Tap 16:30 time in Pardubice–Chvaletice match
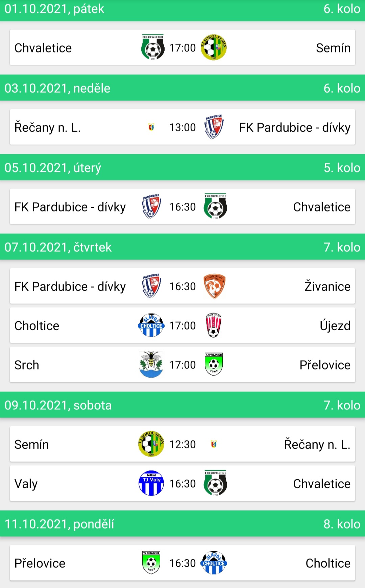Viewport: 365px width, 588px height. (182, 207)
